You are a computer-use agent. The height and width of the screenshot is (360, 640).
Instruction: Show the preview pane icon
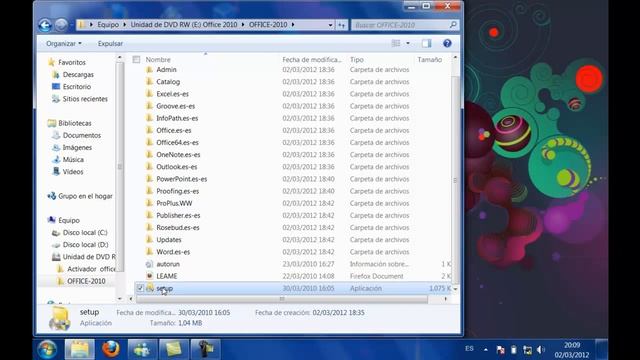point(427,43)
